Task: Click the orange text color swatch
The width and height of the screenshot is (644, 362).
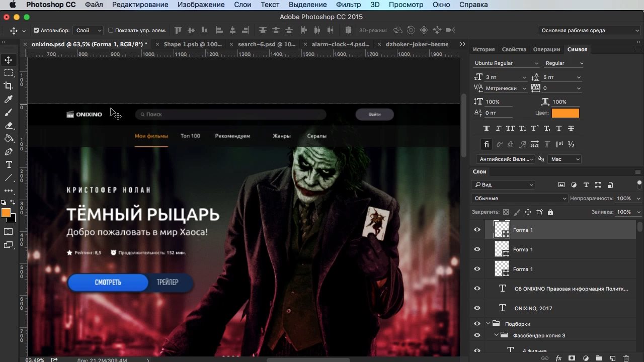Action: pos(566,113)
